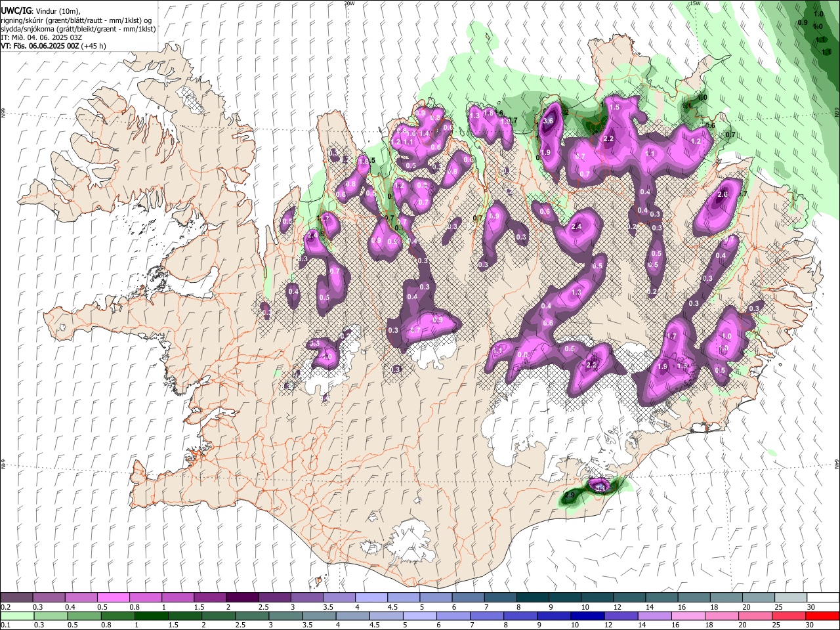
Task: Click the bright red 30 swatch in lower legend
Action: pyautogui.click(x=822, y=616)
